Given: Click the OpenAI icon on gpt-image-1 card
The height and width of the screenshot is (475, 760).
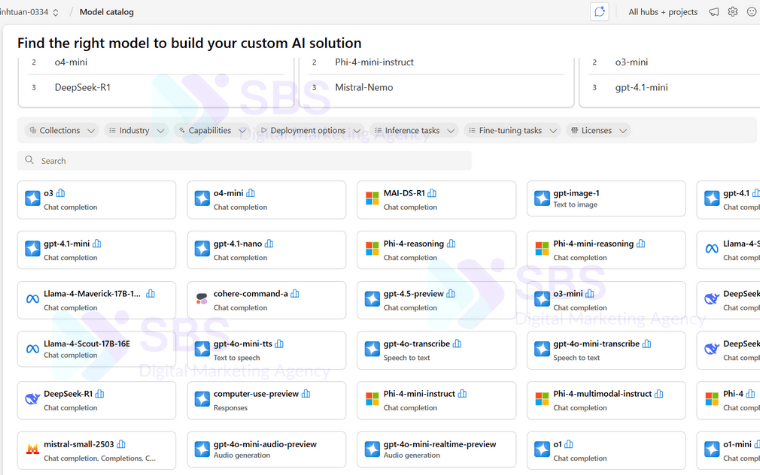Looking at the screenshot, I should (542, 198).
